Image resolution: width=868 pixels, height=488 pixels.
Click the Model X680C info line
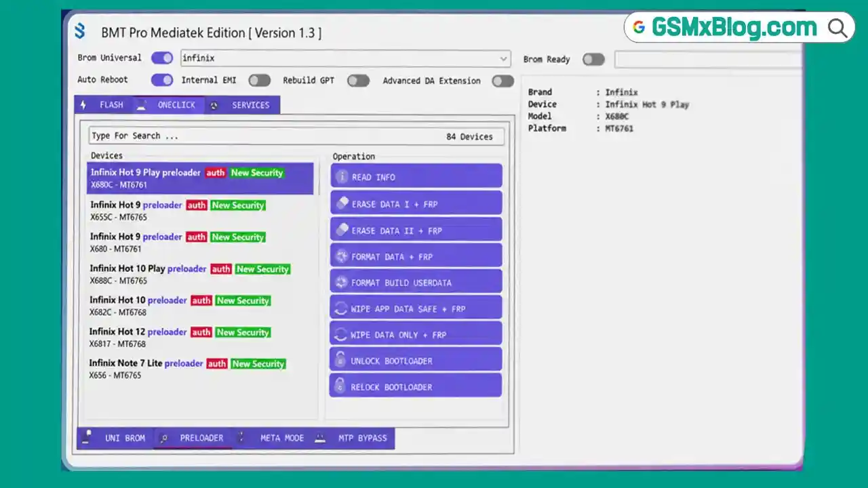tap(578, 116)
